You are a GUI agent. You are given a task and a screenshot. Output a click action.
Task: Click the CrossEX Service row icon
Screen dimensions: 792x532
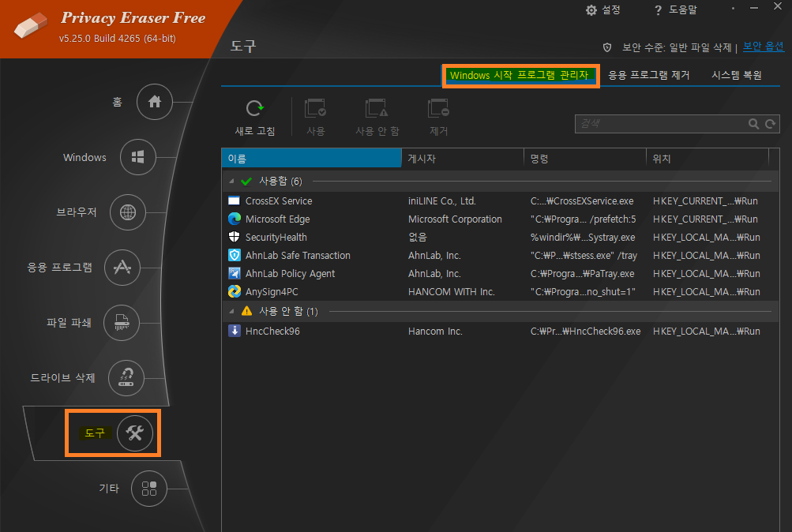(x=234, y=201)
